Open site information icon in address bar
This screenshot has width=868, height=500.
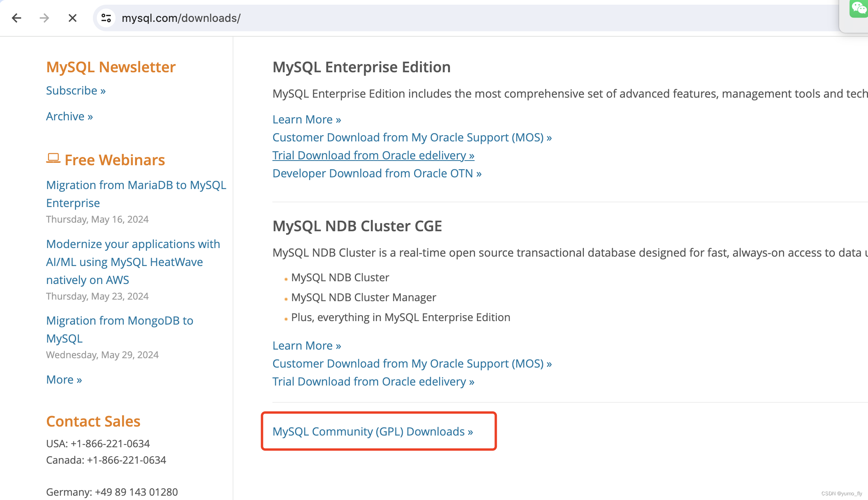pyautogui.click(x=106, y=18)
